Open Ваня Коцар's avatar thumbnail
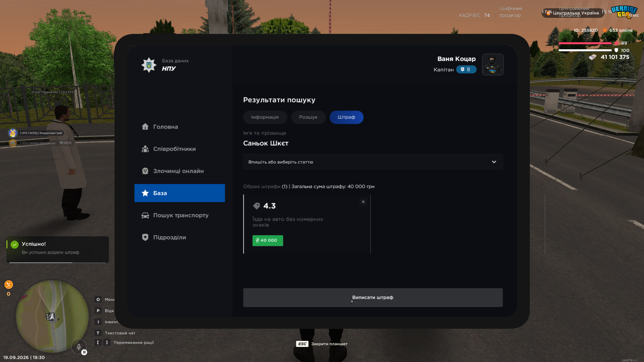The width and height of the screenshot is (644, 362). (493, 65)
